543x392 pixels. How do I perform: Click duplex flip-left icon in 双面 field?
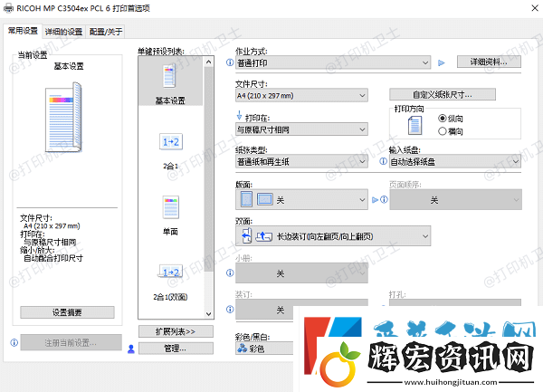[246, 236]
